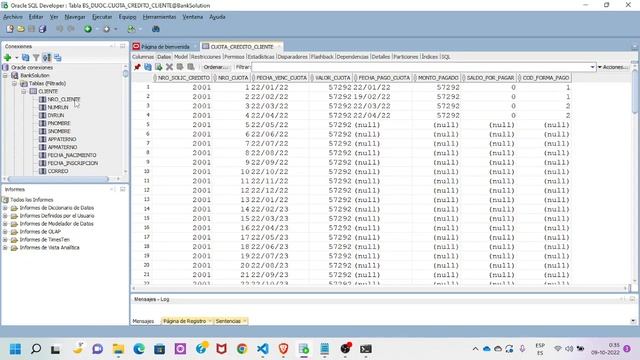Click the Save All toolbar icon
Screen dimensions: 640x360
[x=42, y=29]
